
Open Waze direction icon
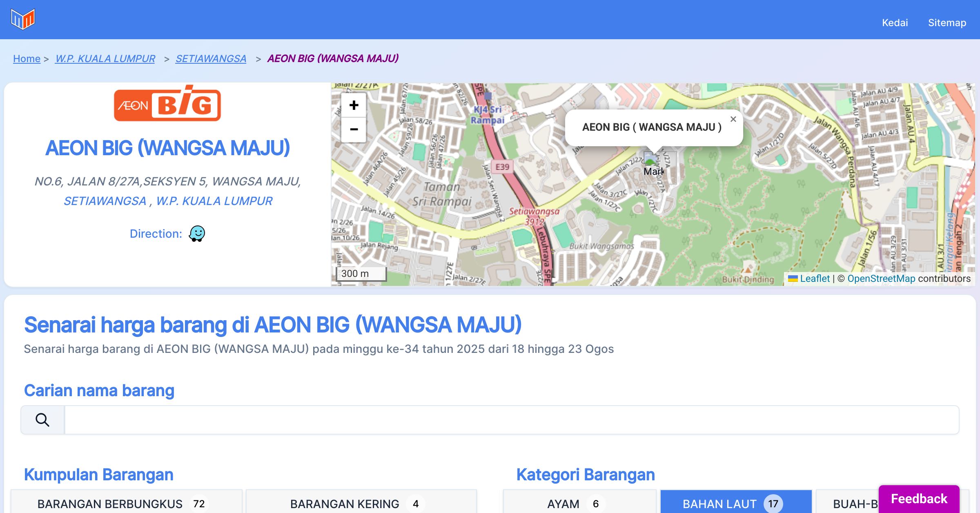point(197,234)
